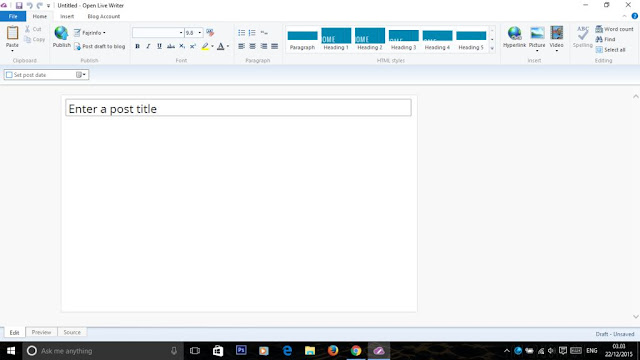Toggle subscript formatting
The height and width of the screenshot is (360, 640).
coord(182,47)
